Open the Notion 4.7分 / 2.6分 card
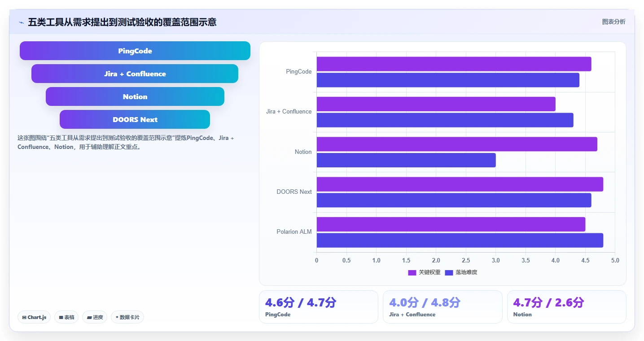Viewport: 644px width, 341px height. coord(566,307)
